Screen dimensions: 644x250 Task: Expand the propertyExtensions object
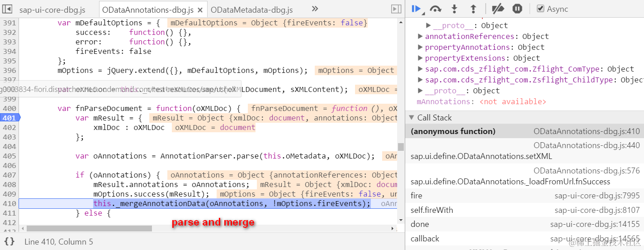420,58
